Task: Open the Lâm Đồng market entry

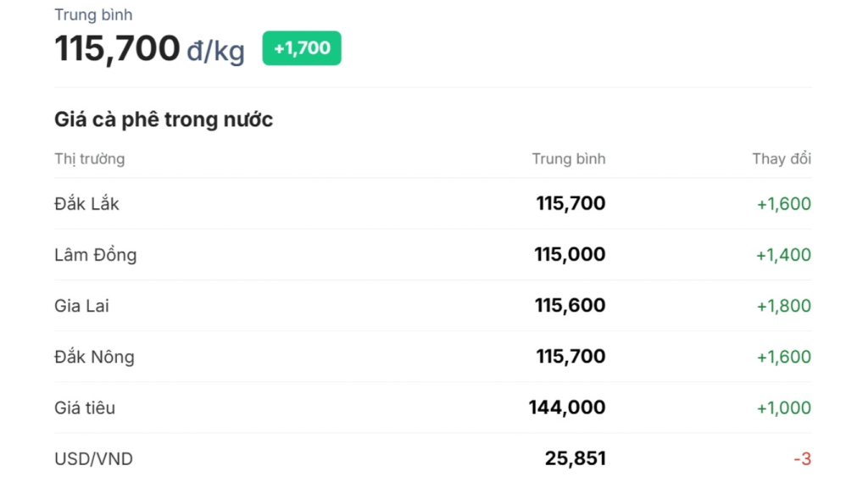Action: pyautogui.click(x=433, y=254)
